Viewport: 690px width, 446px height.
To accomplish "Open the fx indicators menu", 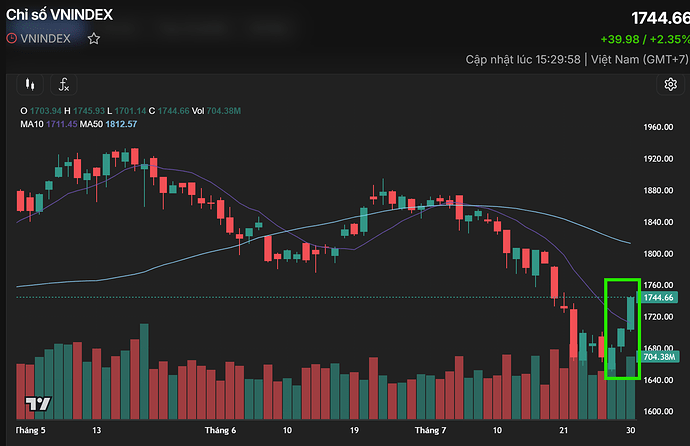I will point(64,84).
